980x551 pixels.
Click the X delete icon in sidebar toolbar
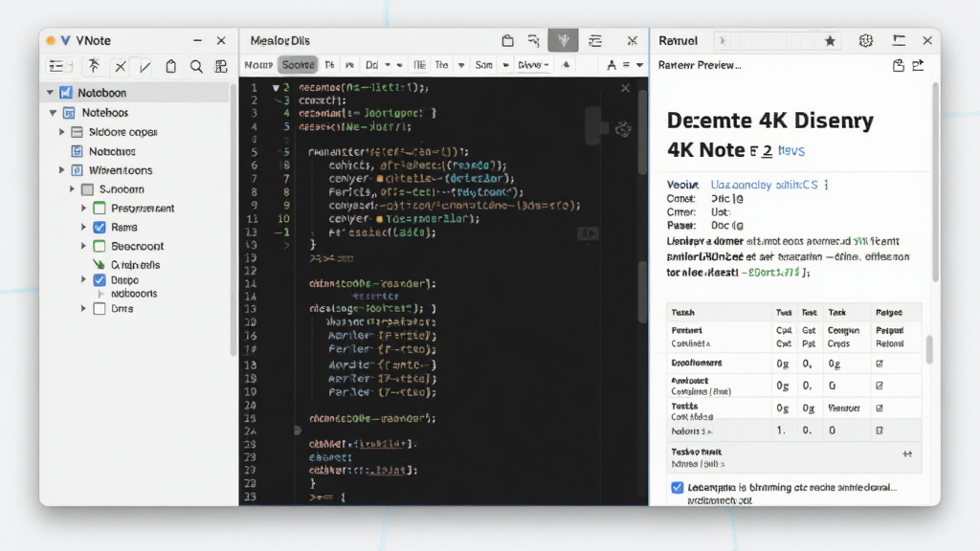120,66
